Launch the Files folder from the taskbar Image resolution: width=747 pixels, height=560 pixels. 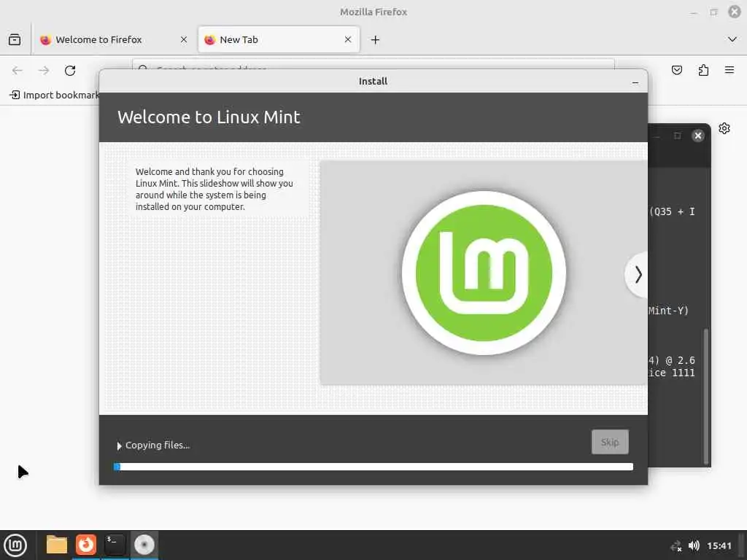56,545
